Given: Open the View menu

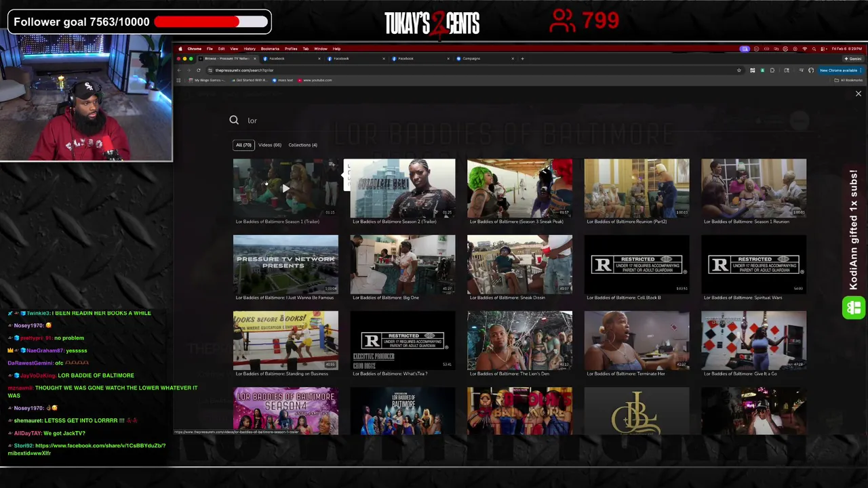Looking at the screenshot, I should [234, 49].
